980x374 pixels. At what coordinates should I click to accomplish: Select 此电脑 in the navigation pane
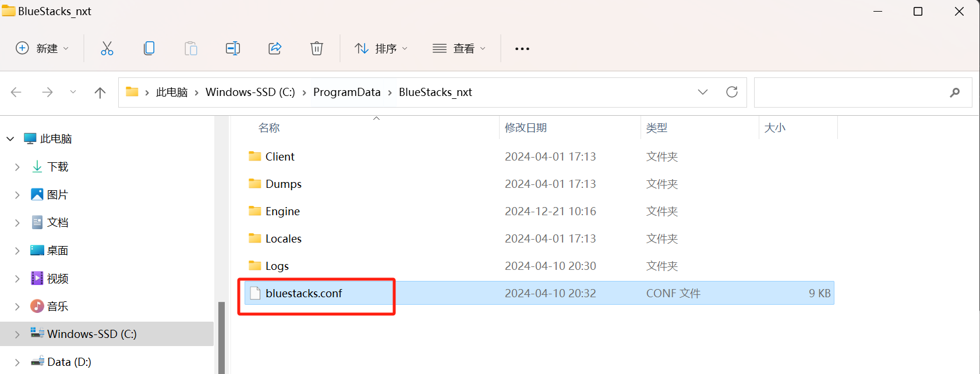click(56, 138)
